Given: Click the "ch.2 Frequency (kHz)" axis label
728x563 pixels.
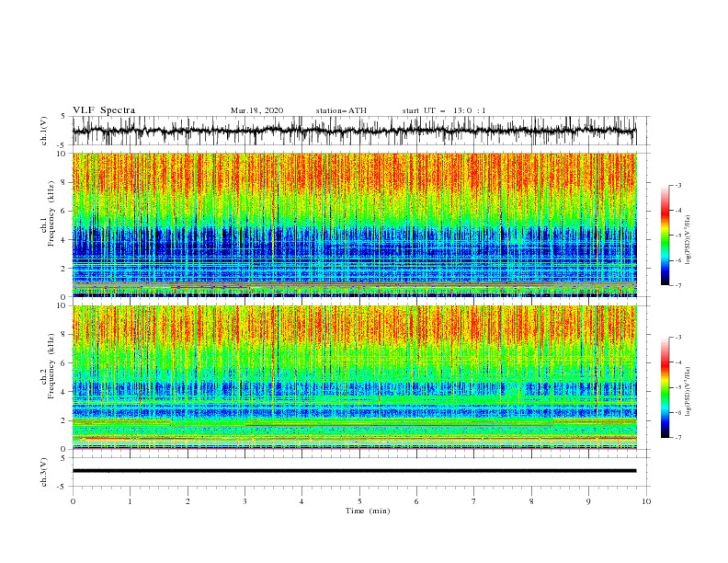Looking at the screenshot, I should 48,366.
